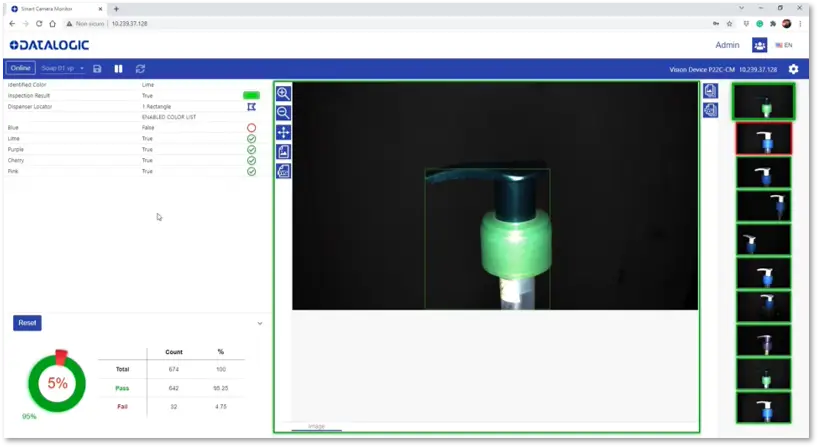
Task: Select the red-bordered failed image thumbnail
Action: click(763, 138)
